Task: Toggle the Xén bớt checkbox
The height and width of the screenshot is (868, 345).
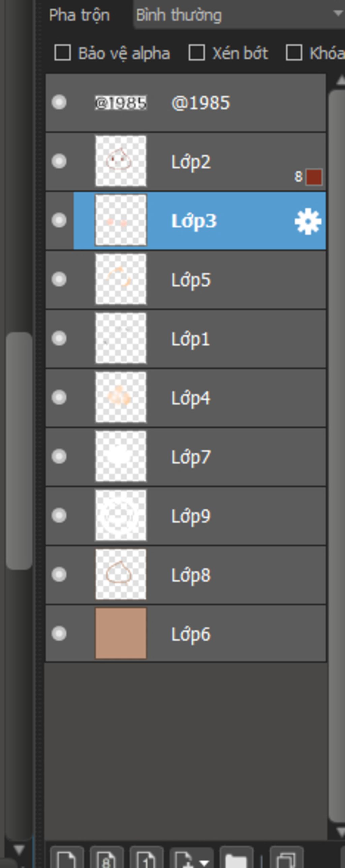Action: point(197,53)
